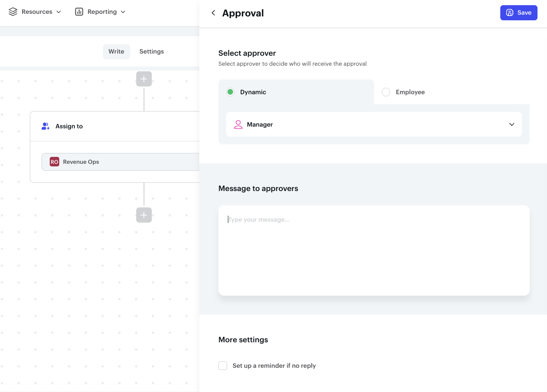The width and height of the screenshot is (547, 392).
Task: Click the back arrow beside Approval
Action: tap(213, 13)
